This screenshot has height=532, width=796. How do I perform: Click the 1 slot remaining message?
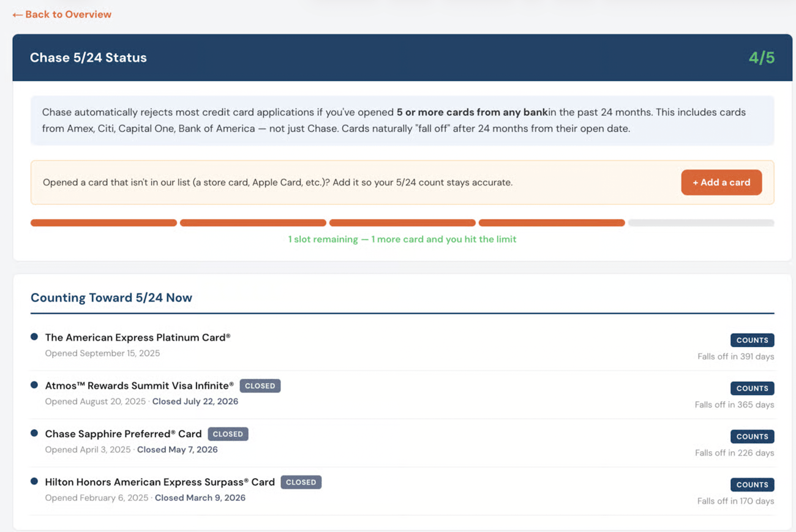pos(402,239)
